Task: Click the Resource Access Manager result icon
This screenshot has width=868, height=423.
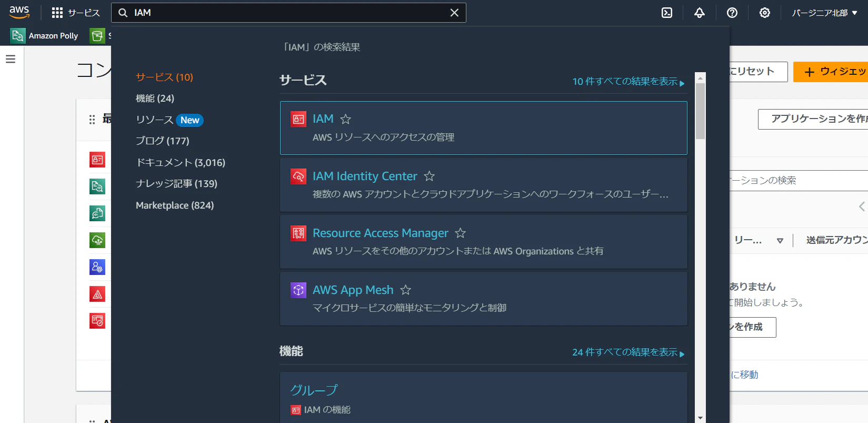Action: coord(298,233)
